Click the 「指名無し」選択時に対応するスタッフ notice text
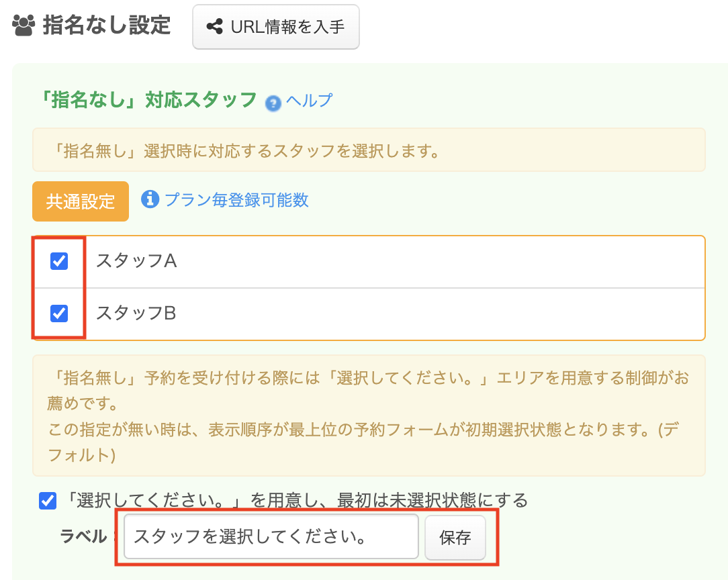 (246, 151)
